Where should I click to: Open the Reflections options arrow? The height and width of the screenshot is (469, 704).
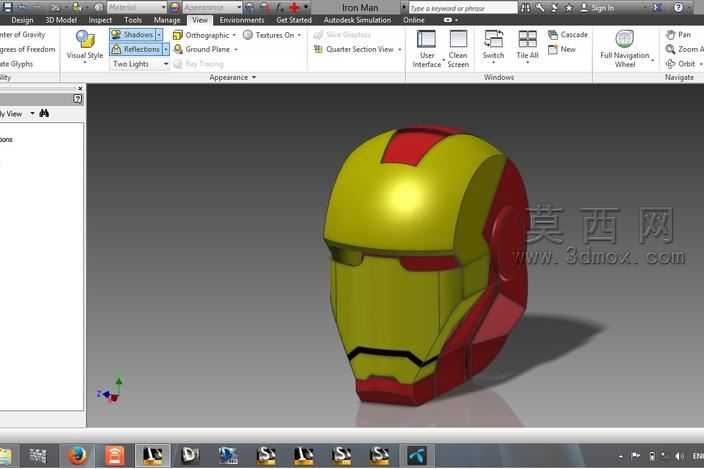(166, 49)
